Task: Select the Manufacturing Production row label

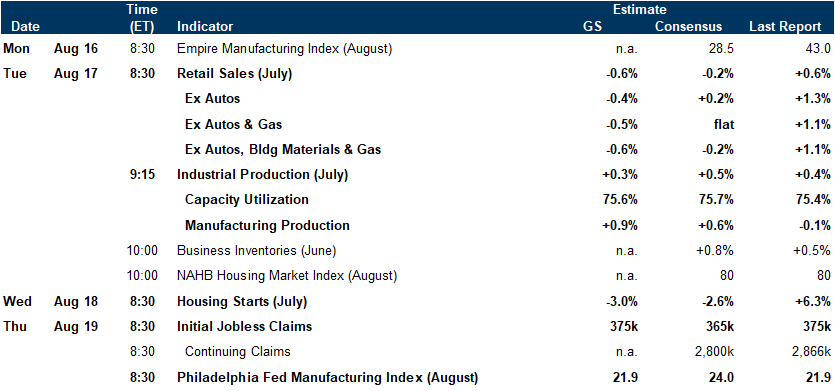Action: [x=267, y=225]
